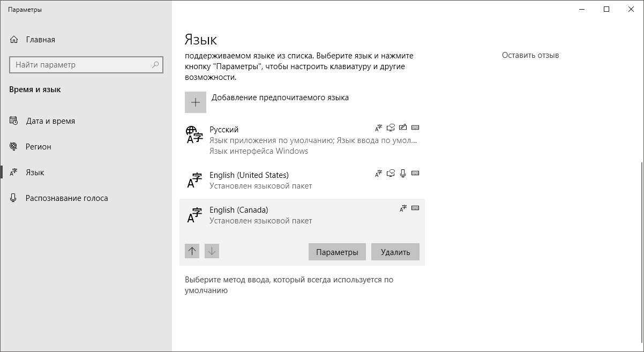
Task: Click the Русский language globe icon
Action: (x=194, y=134)
